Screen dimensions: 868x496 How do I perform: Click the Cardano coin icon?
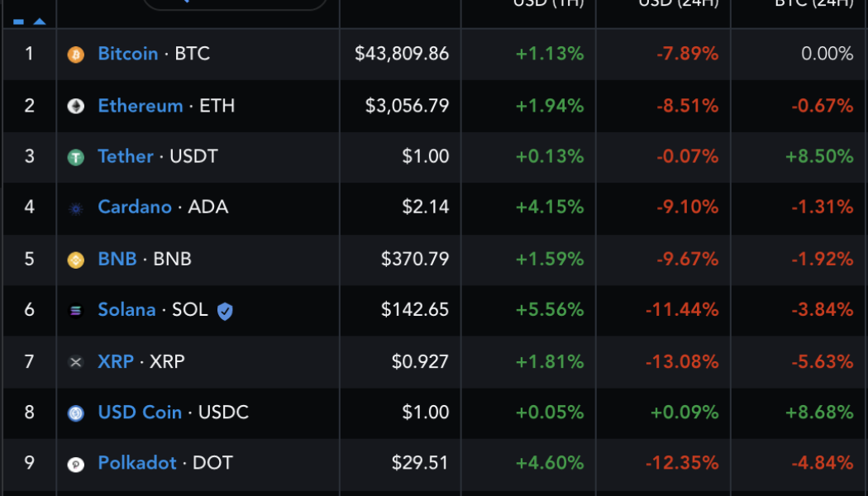point(76,207)
